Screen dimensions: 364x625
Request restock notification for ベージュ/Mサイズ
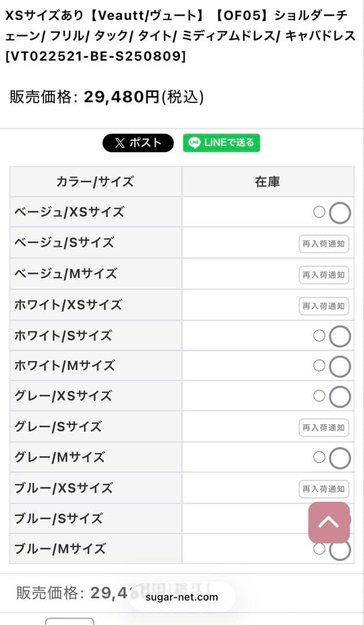(323, 275)
